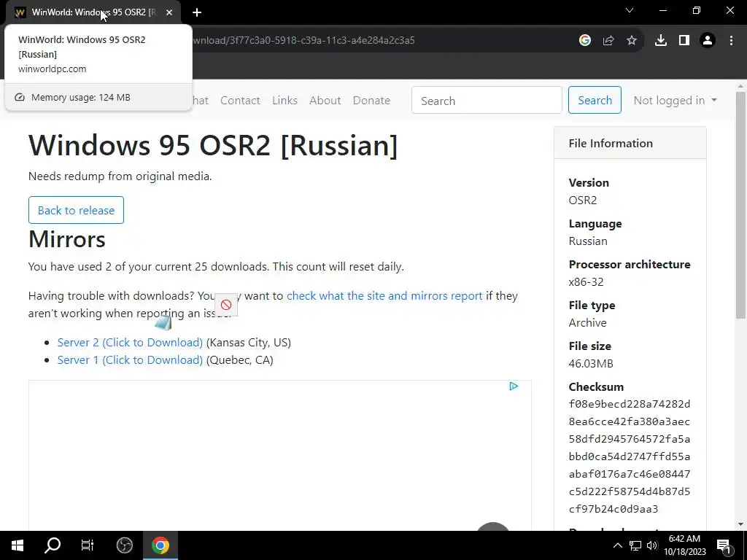Viewport: 747px width, 560px height.
Task: Open the tab search chevron in title bar
Action: pos(630,10)
